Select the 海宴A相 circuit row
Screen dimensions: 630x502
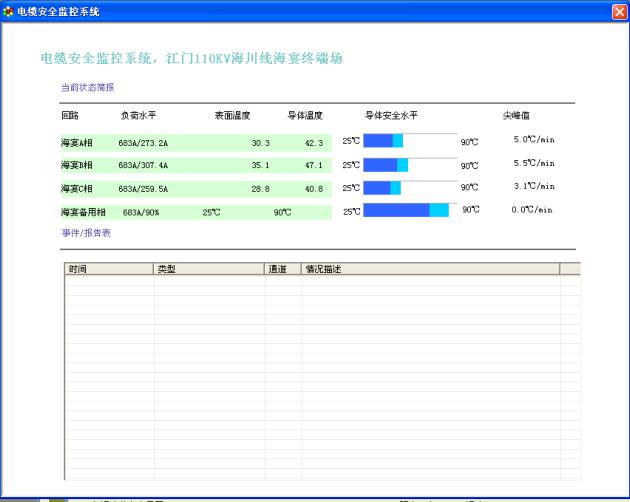pyautogui.click(x=195, y=142)
